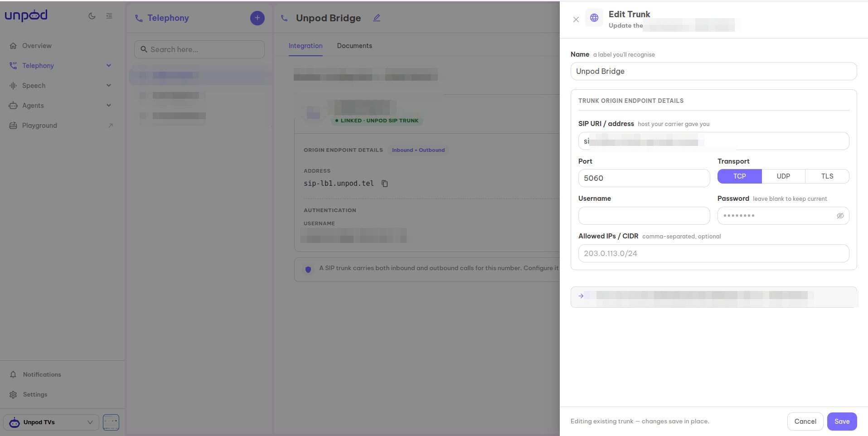Expand the Telephony sidebar chevron

[x=109, y=66]
